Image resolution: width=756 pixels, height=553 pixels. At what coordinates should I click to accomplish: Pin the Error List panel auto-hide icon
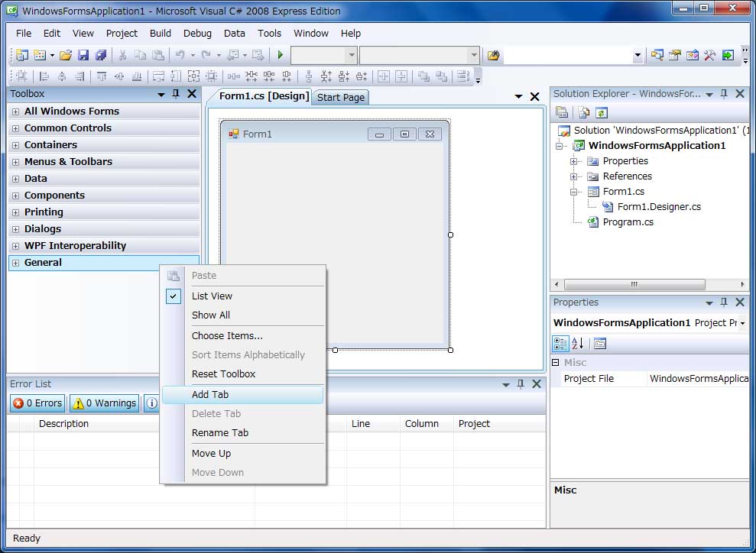click(x=521, y=384)
